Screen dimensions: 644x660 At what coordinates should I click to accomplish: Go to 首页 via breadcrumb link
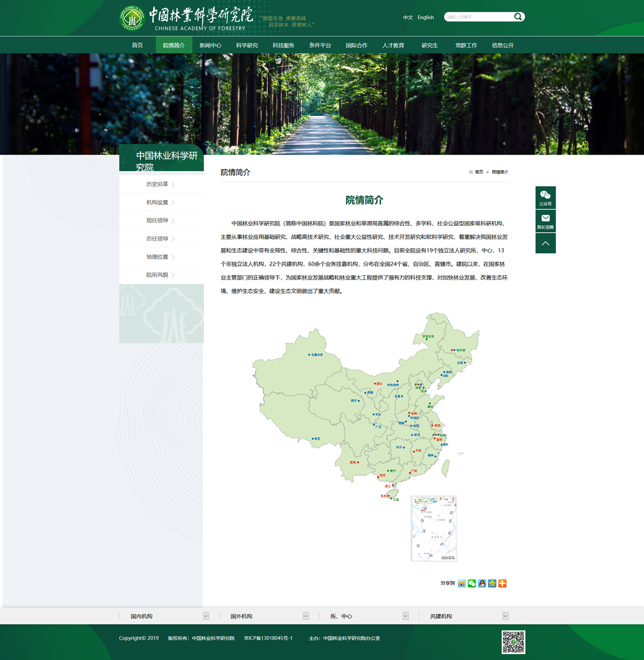click(479, 172)
